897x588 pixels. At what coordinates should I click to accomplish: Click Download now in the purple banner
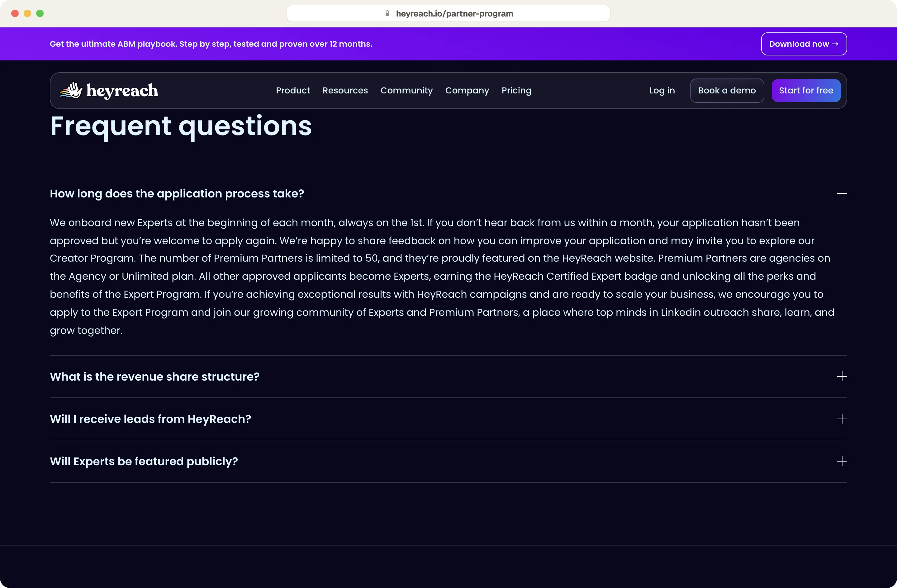pyautogui.click(x=804, y=44)
